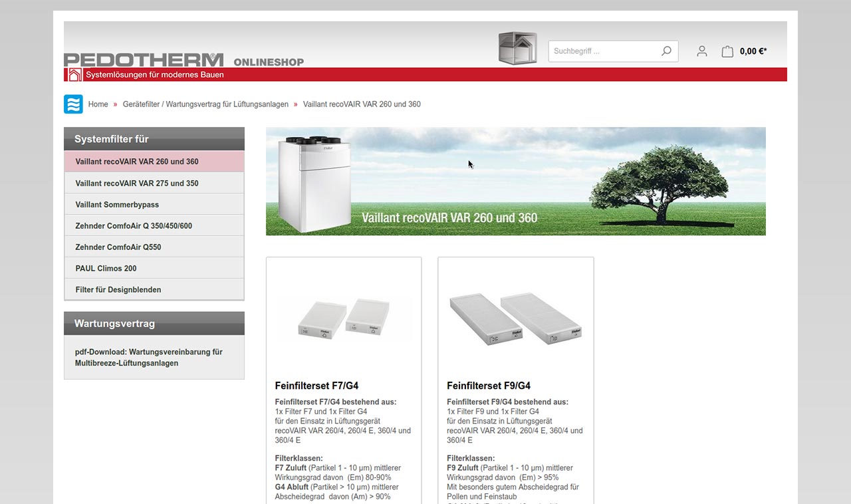
Task: Click the ventilation unit icon in the header
Action: click(518, 48)
